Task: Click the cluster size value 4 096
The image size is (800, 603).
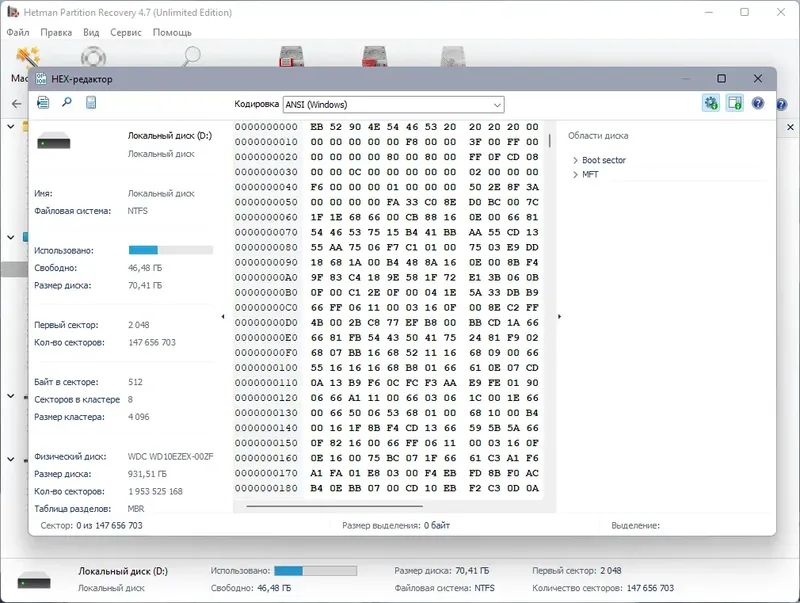Action: (138, 417)
